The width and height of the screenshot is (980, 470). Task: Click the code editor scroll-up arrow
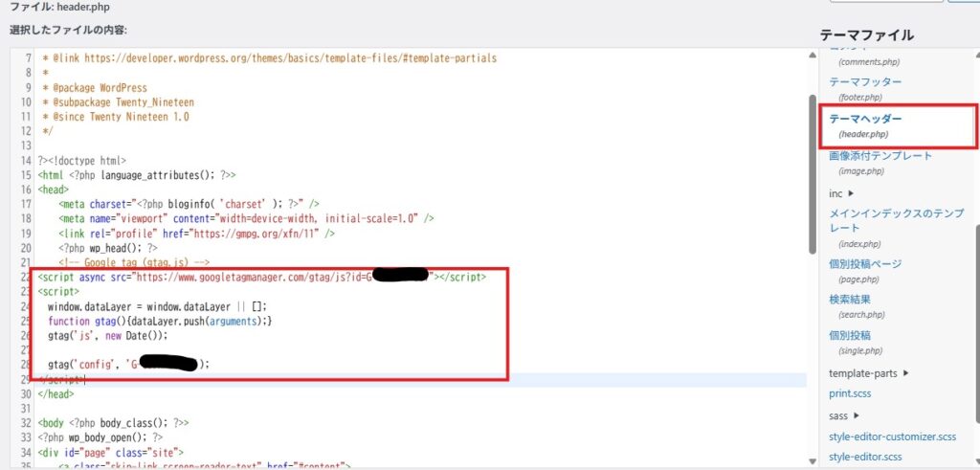(x=812, y=55)
